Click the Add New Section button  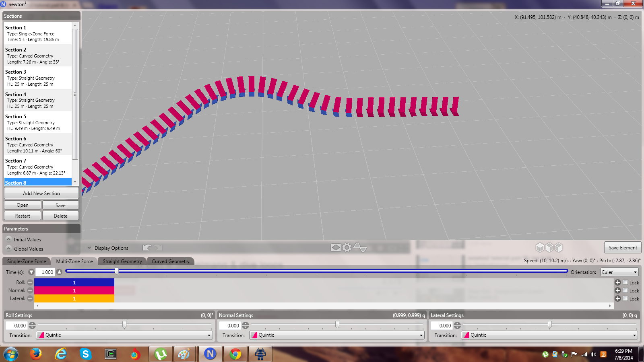[41, 193]
